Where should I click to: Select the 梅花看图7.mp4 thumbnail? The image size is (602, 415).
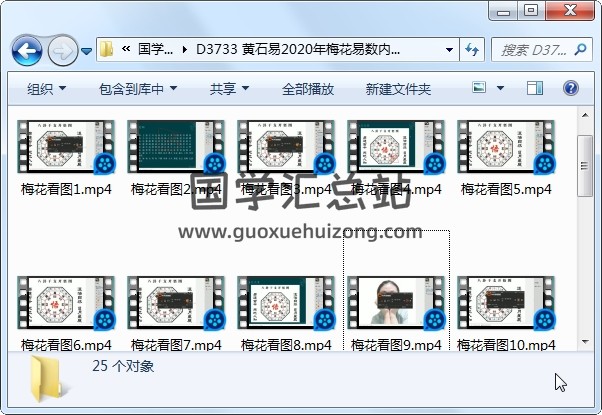(176, 303)
